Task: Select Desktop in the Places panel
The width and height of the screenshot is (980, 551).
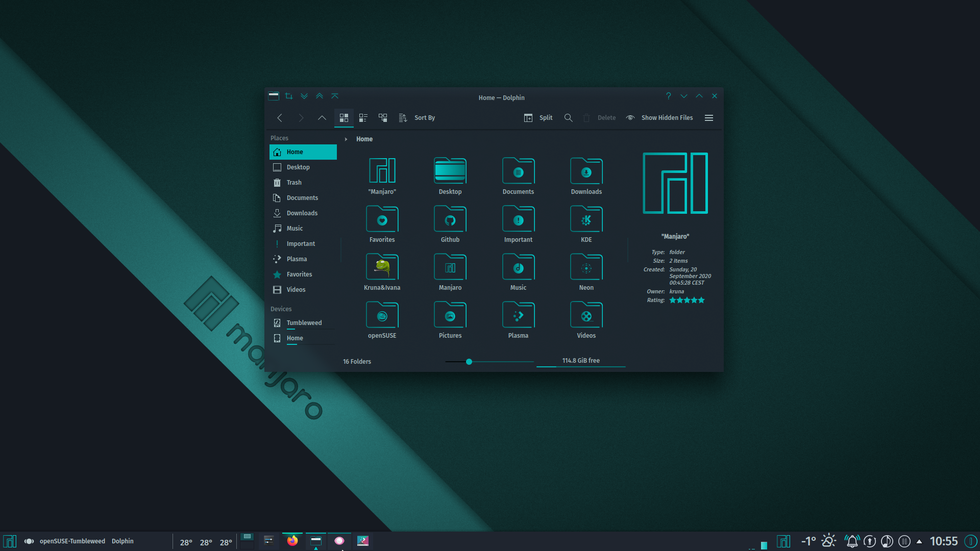Action: pyautogui.click(x=303, y=167)
